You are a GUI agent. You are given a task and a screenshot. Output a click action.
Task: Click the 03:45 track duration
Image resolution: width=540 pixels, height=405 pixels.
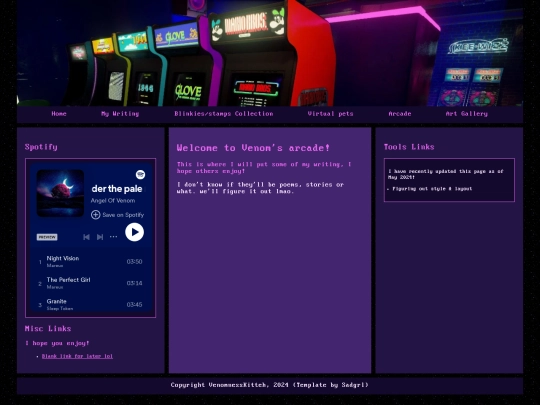click(134, 304)
